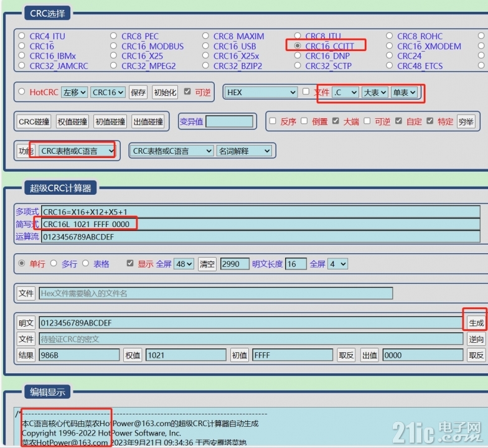Pick the CRC8_MAXIM radio option
Viewport: 488px width, 448px height.
point(205,36)
